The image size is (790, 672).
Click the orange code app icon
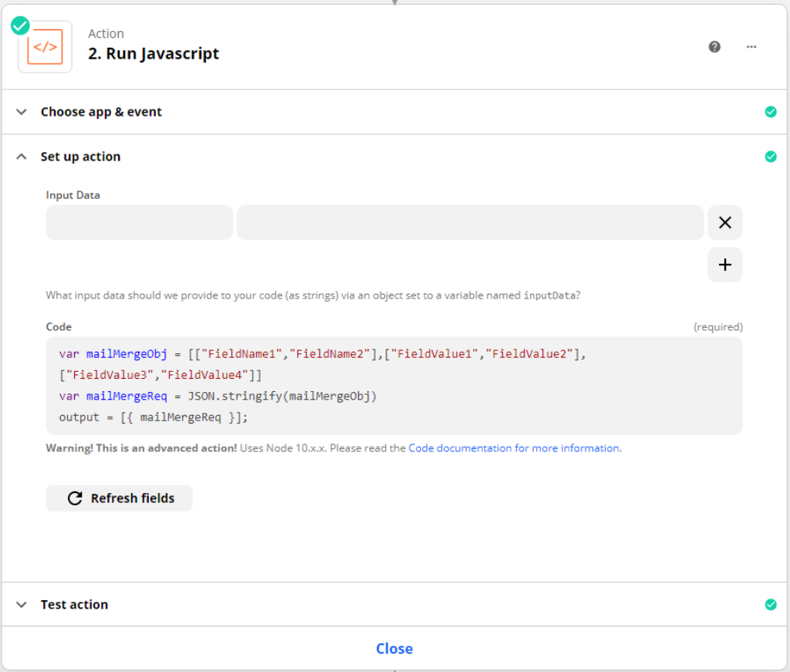(45, 46)
